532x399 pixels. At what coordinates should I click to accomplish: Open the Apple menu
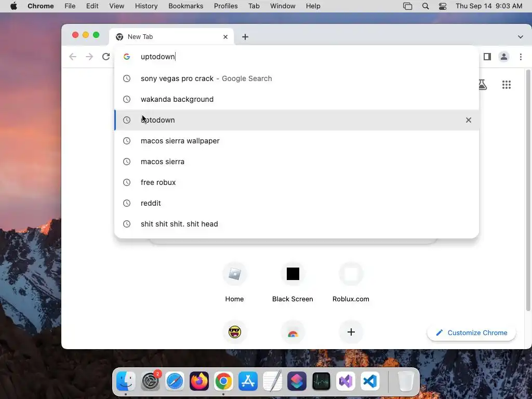pyautogui.click(x=14, y=6)
